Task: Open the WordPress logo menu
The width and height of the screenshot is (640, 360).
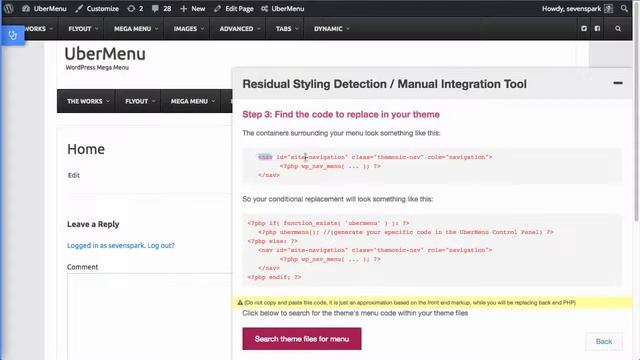Action: click(9, 8)
